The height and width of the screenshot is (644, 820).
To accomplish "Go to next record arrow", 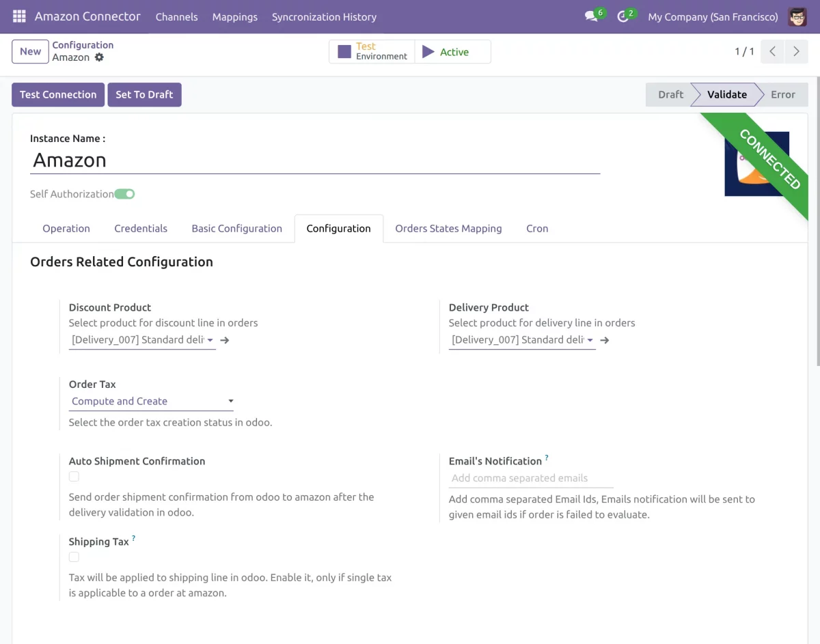I will click(x=796, y=51).
